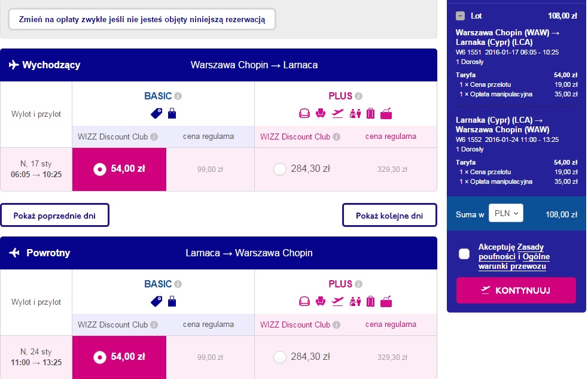Select return PLUS 284,30 zł radio option

point(280,357)
